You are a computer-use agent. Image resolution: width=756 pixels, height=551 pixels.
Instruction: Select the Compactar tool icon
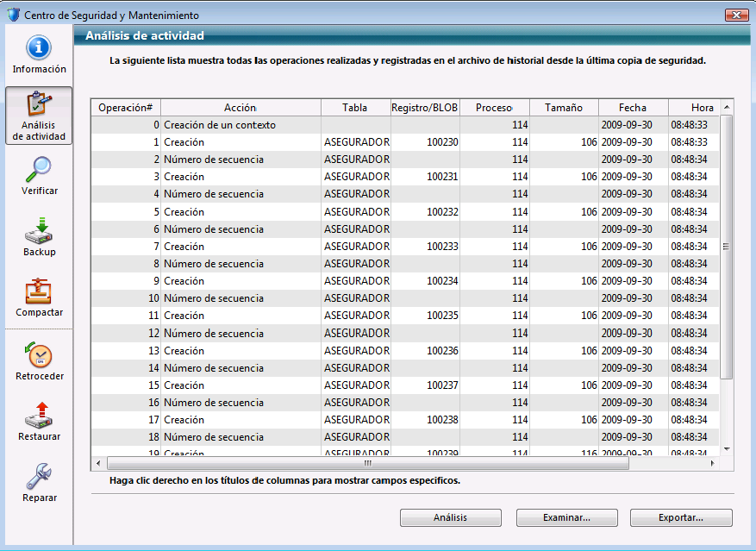(x=39, y=291)
